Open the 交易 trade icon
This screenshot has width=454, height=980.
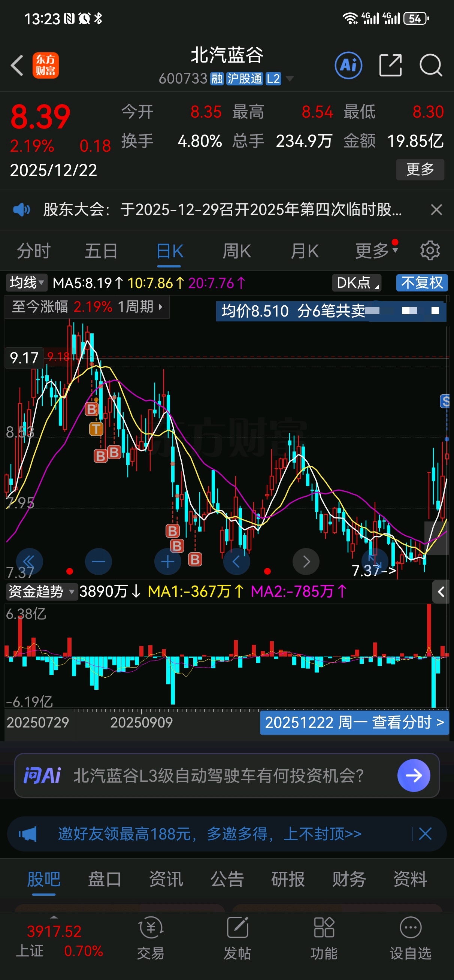(x=151, y=938)
